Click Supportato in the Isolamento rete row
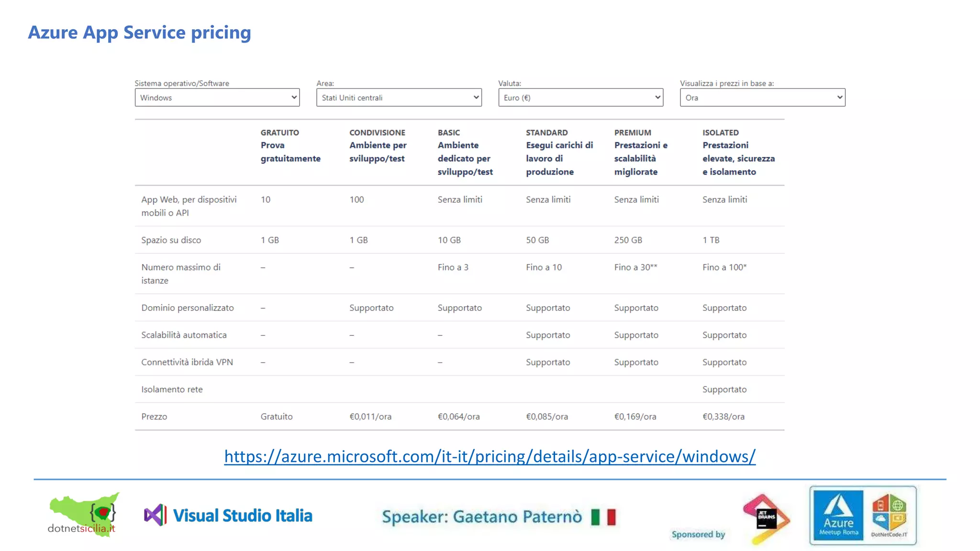Image resolution: width=980 pixels, height=551 pixels. [x=724, y=390]
